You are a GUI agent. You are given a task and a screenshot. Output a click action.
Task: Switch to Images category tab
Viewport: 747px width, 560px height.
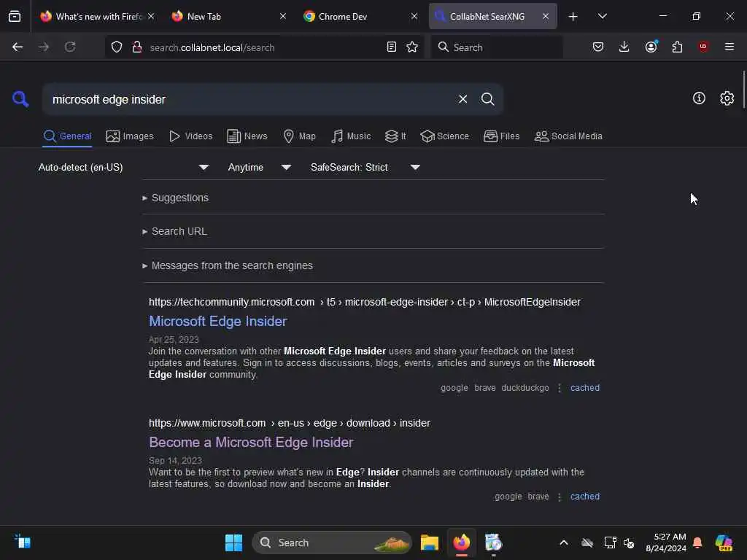(x=130, y=136)
